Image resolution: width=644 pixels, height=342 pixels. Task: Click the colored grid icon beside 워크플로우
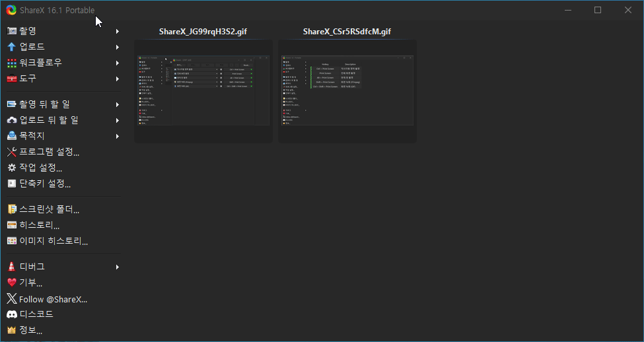click(x=11, y=63)
